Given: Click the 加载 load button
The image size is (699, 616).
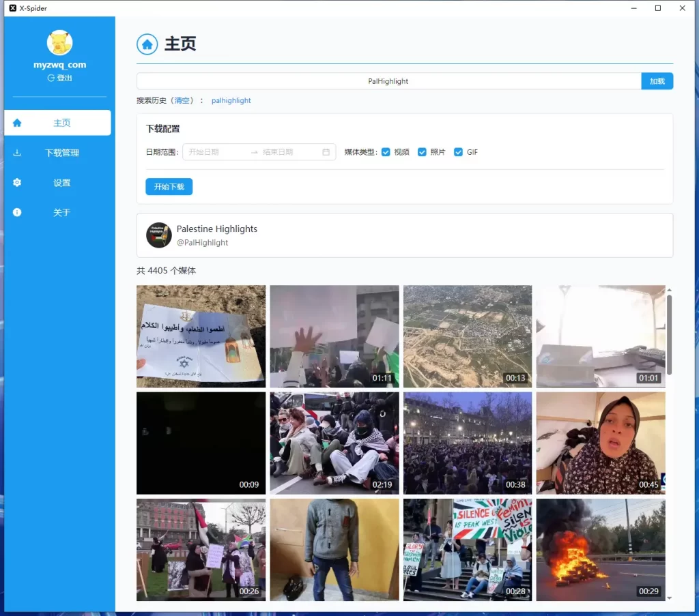Looking at the screenshot, I should coord(657,81).
